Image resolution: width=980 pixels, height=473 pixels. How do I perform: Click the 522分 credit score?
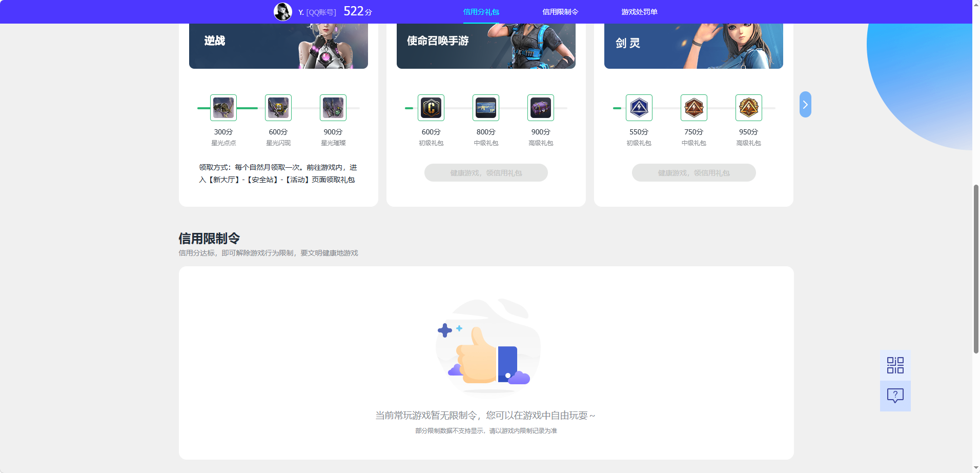[358, 11]
